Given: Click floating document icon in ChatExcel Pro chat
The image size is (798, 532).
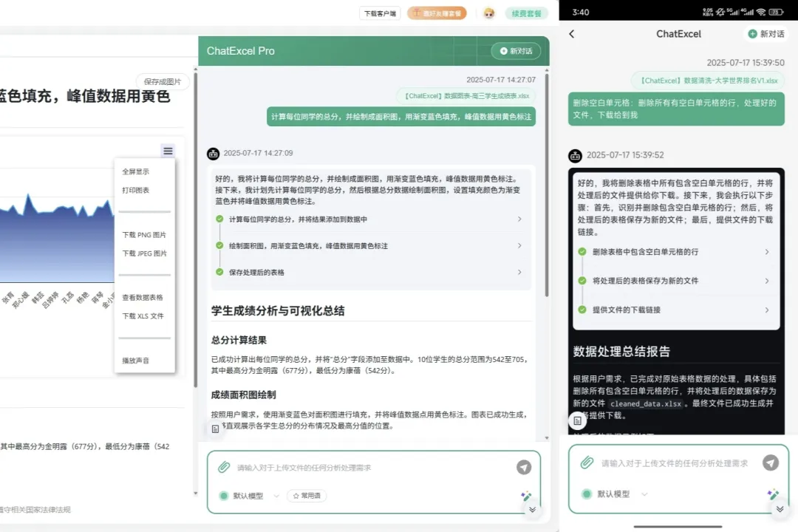Looking at the screenshot, I should [215, 429].
